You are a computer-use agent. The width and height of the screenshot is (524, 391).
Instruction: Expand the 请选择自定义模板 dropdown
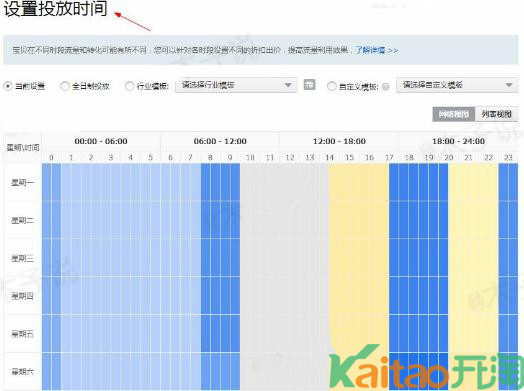[x=457, y=85]
